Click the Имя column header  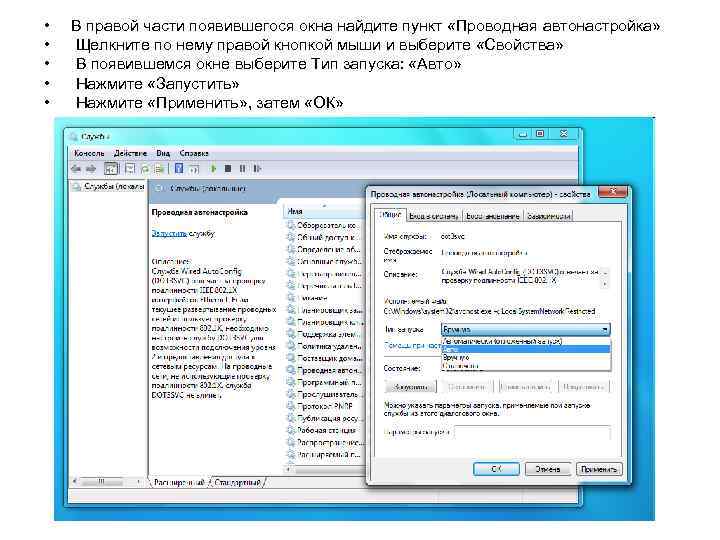324,211
